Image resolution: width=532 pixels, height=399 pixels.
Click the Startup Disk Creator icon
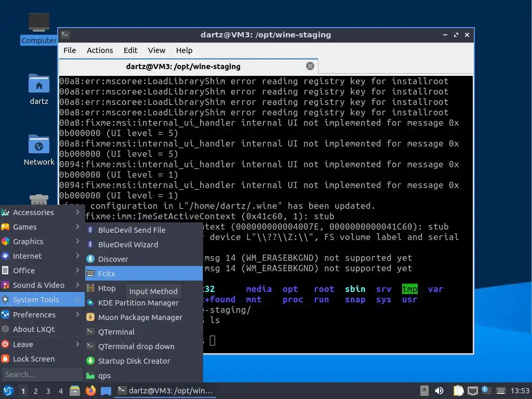coord(90,361)
